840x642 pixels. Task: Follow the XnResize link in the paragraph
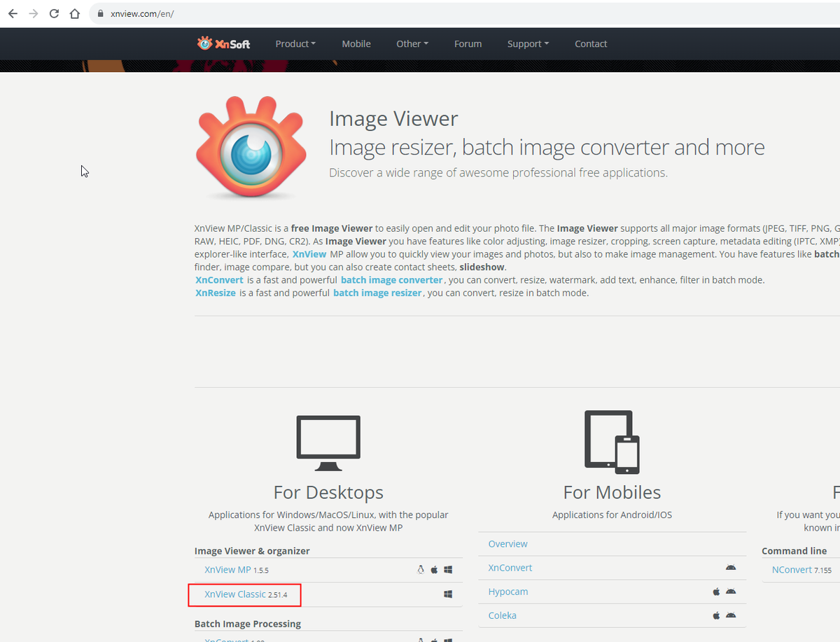coord(216,293)
